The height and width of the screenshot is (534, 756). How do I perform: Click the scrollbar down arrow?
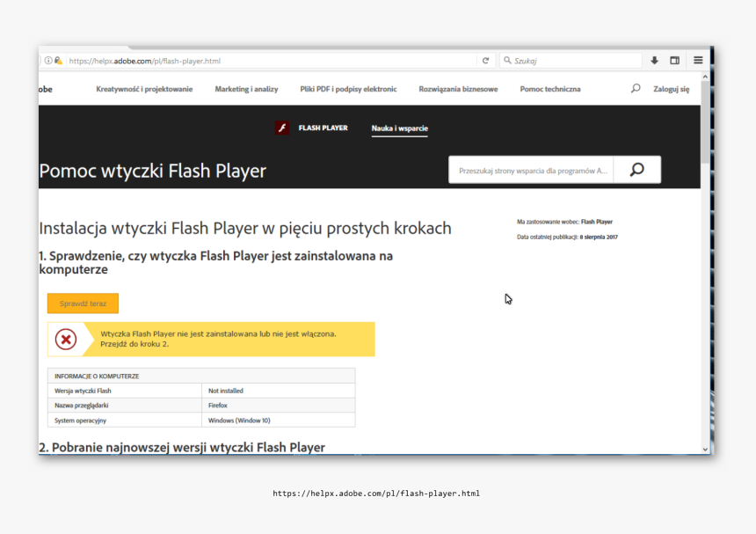[x=705, y=449]
